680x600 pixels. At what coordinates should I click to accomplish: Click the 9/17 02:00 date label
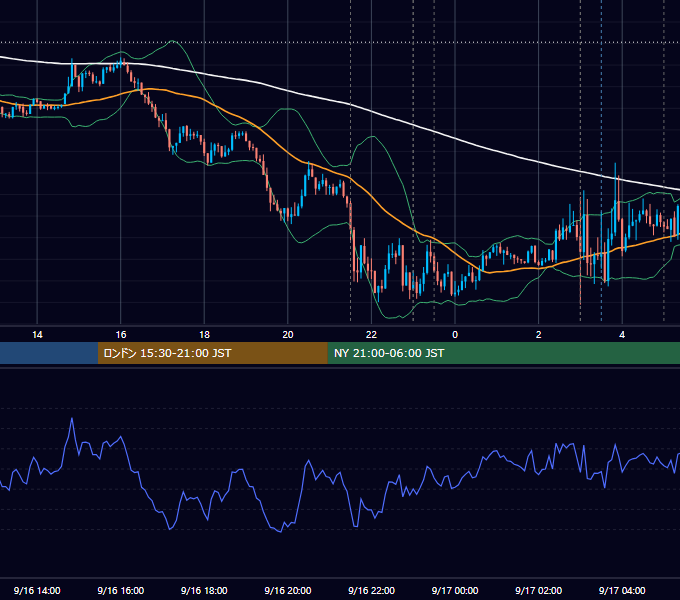pyautogui.click(x=539, y=590)
